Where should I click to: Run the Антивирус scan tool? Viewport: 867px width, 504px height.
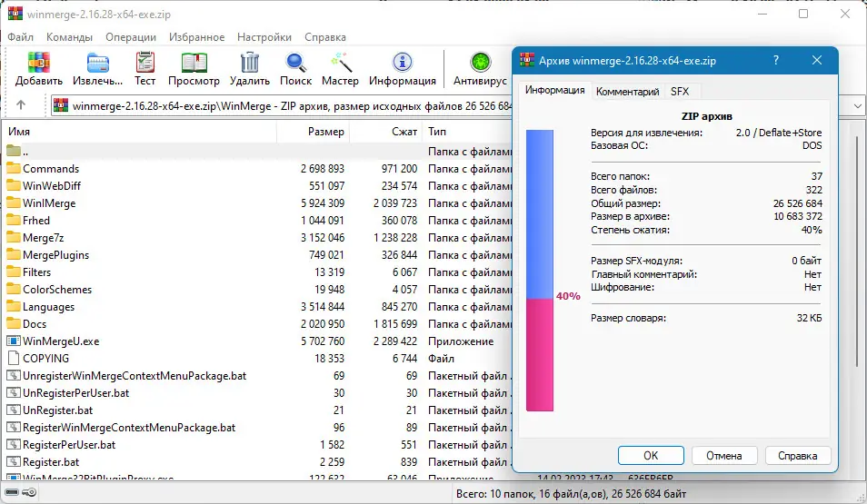480,63
